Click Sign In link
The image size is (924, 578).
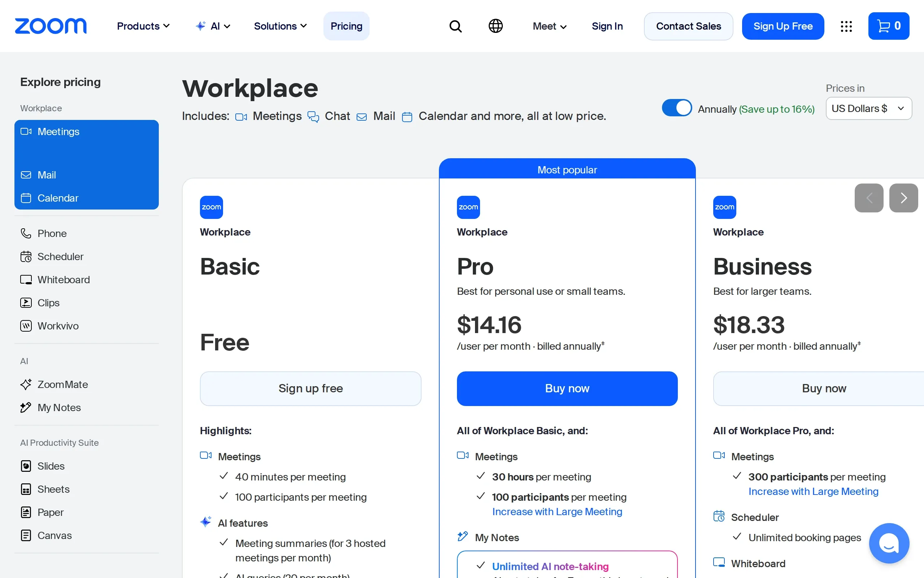coord(607,26)
